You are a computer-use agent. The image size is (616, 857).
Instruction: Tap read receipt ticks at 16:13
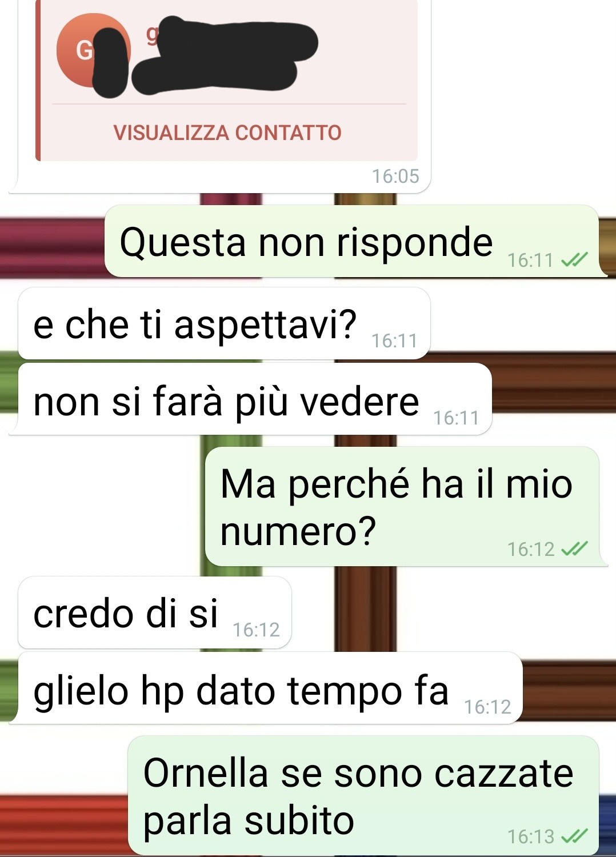tap(574, 836)
